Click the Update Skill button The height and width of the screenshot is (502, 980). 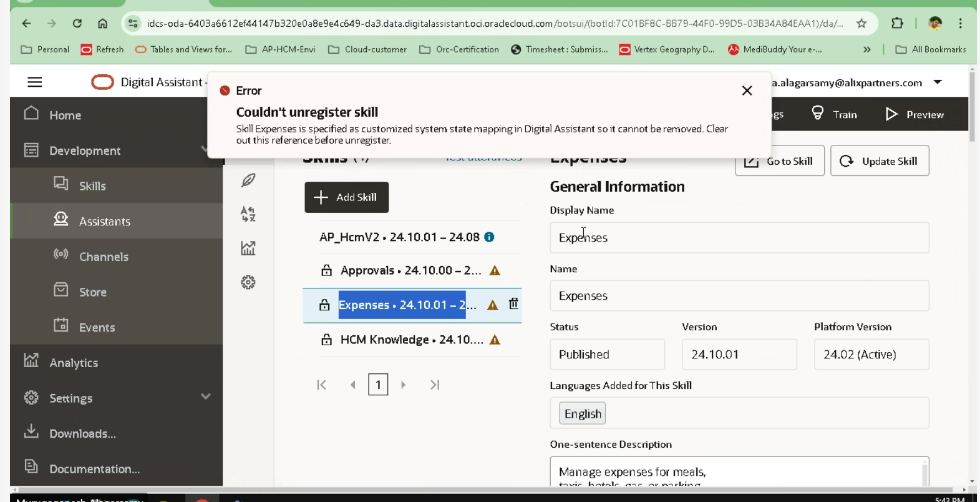coord(880,161)
